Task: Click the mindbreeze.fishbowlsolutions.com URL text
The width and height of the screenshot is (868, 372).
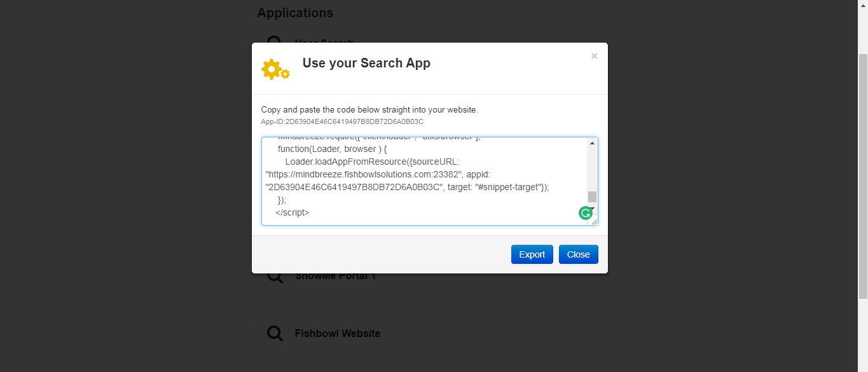Action: [363, 174]
